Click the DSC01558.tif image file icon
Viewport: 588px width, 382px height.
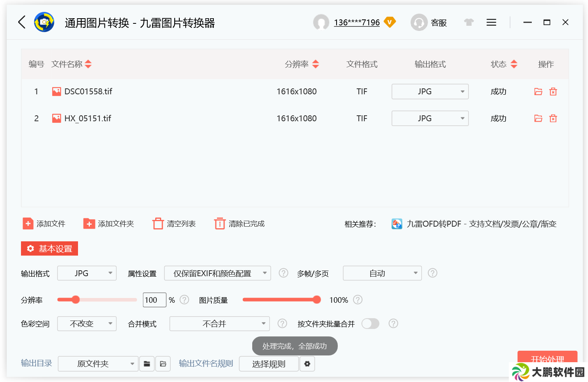click(57, 92)
